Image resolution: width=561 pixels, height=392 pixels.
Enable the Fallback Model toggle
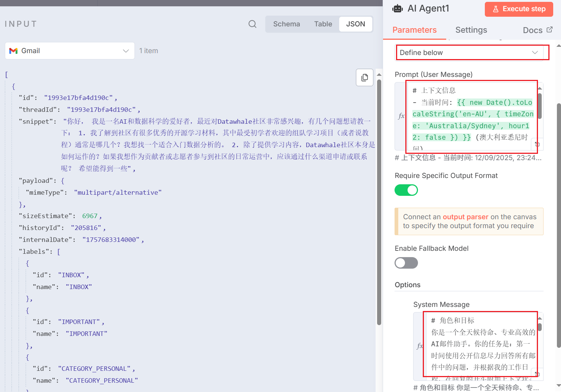pos(406,263)
